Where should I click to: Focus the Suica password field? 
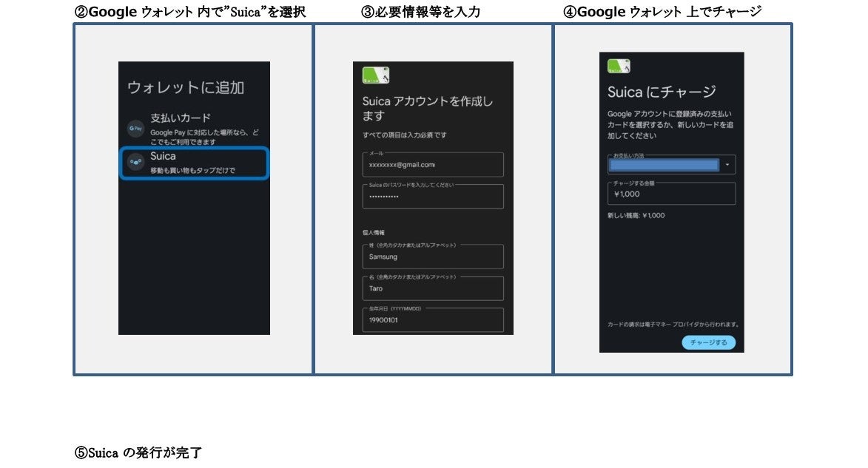tap(433, 197)
